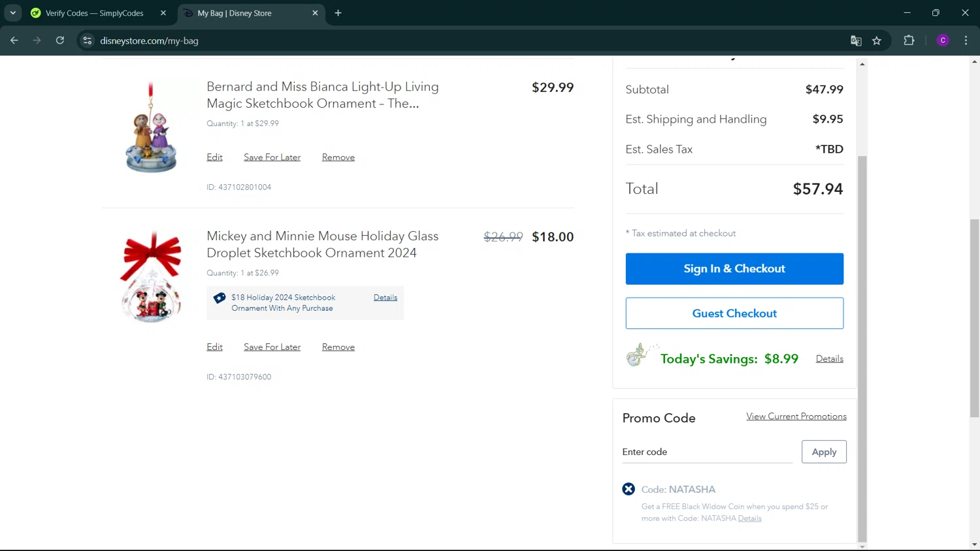Switch to the Verify Codes — SimplyCodes tab
The image size is (980, 551).
pyautogui.click(x=95, y=13)
